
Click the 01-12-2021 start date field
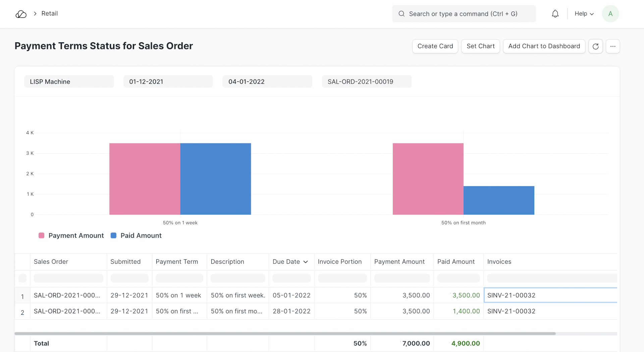[168, 82]
